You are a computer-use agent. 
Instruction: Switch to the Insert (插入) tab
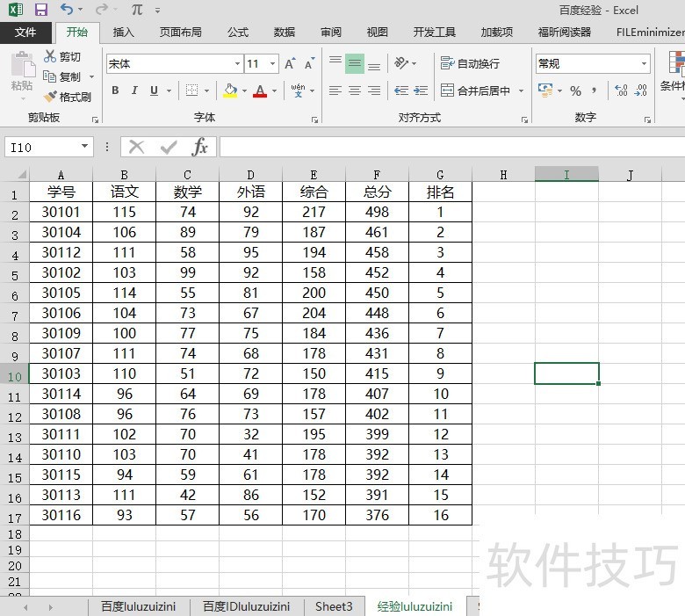[123, 32]
